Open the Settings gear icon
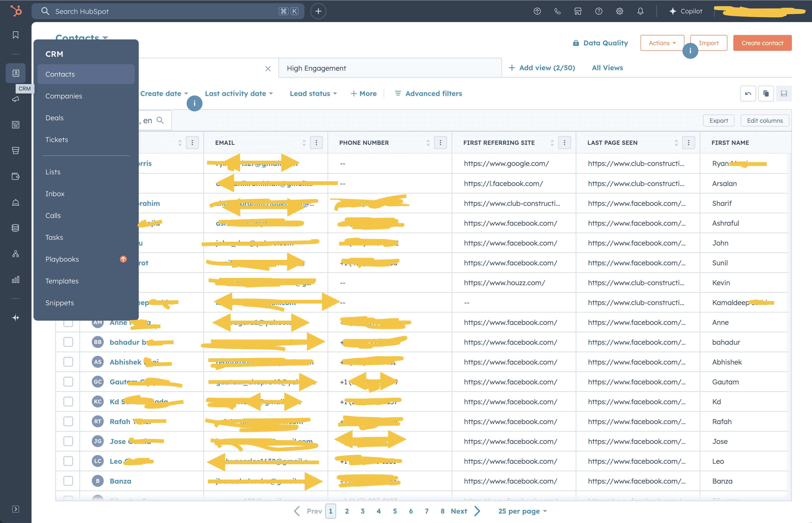 click(619, 11)
